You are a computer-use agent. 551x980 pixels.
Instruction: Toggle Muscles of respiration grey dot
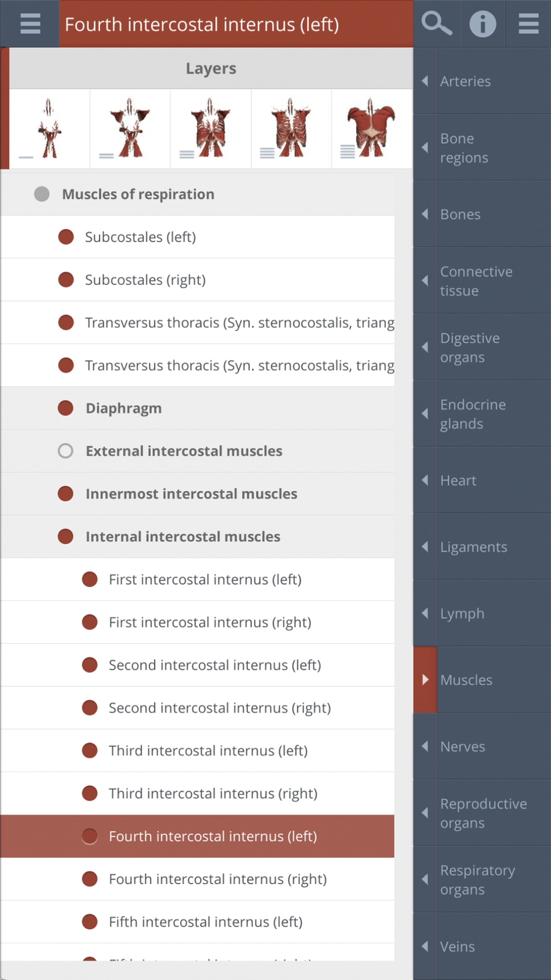tap(42, 194)
